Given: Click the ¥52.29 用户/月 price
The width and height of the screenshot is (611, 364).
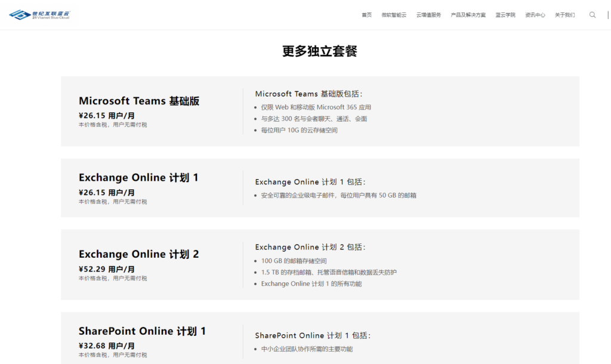Looking at the screenshot, I should [x=107, y=269].
